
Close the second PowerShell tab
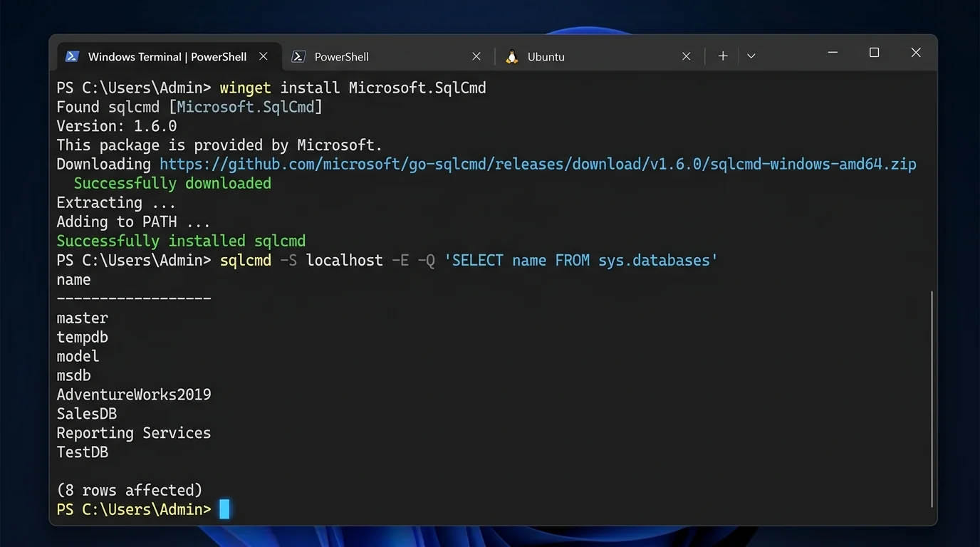click(477, 56)
